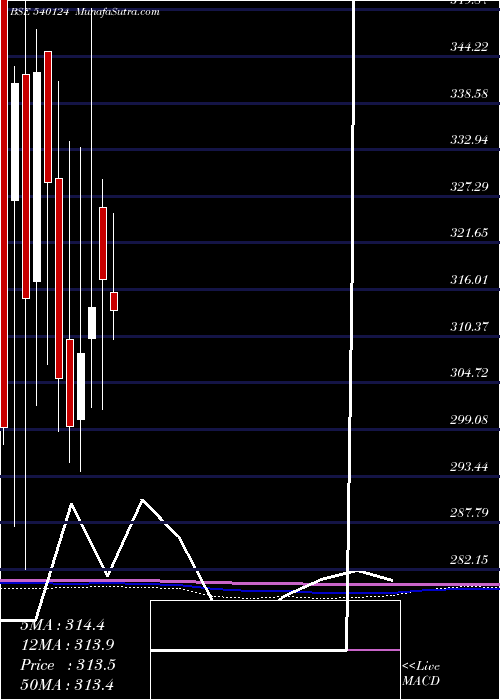The height and width of the screenshot is (700, 500).
Task: Select the 287.79 price axis label
Action: [x=469, y=512]
